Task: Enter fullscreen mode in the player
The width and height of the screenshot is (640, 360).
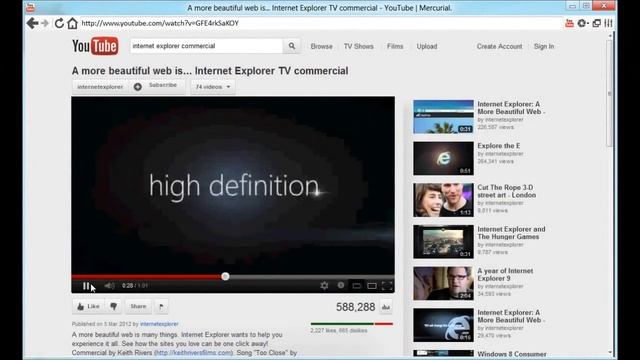Action: click(387, 286)
